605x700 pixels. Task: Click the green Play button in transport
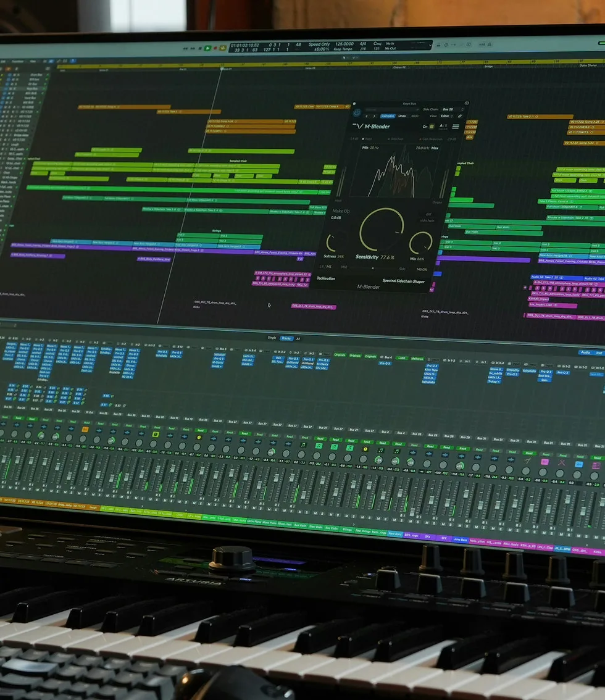pos(207,48)
